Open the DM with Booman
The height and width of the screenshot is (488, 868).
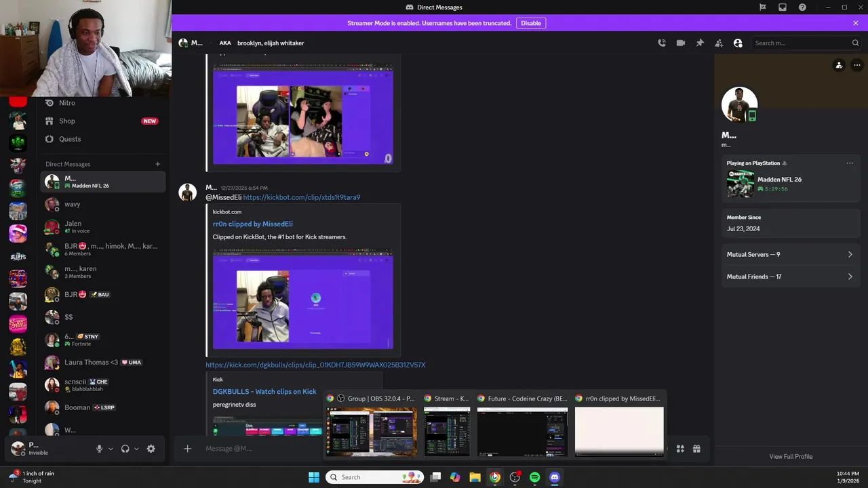(x=103, y=407)
